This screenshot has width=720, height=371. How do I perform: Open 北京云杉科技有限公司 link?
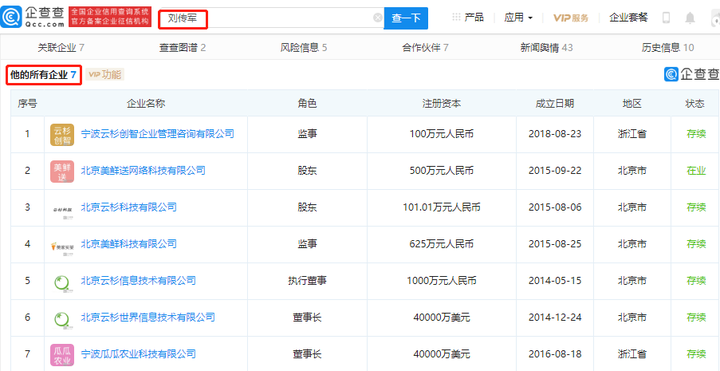pos(129,207)
